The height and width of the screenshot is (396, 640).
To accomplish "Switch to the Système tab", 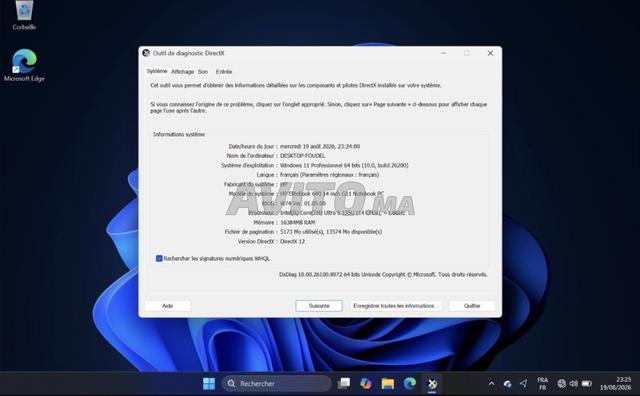I will pyautogui.click(x=157, y=71).
